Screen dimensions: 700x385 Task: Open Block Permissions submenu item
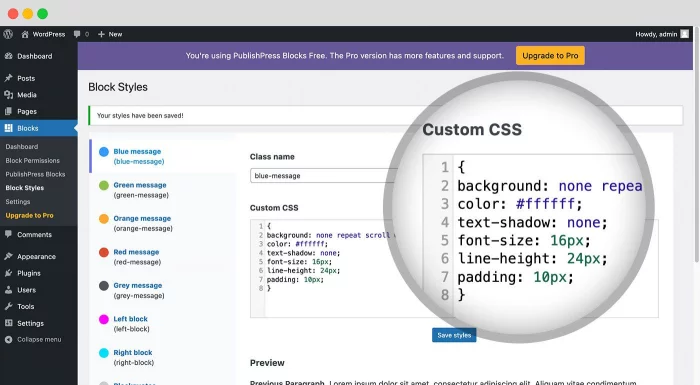click(x=33, y=160)
